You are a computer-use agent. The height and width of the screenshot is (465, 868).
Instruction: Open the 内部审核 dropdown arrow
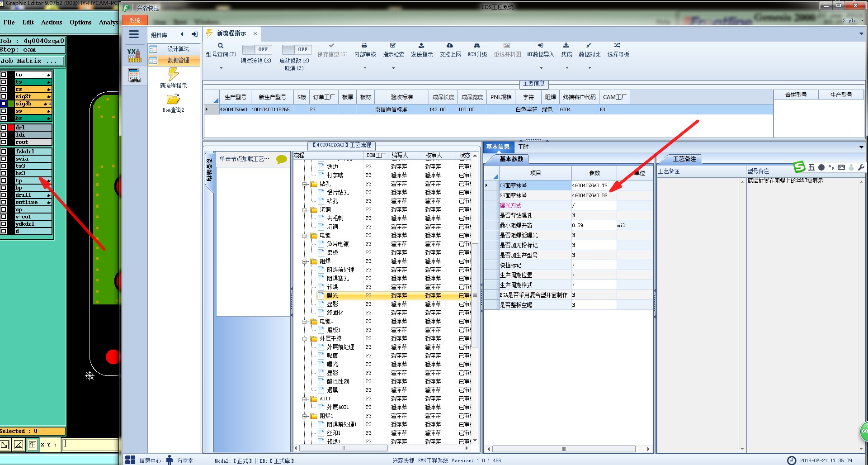point(365,68)
